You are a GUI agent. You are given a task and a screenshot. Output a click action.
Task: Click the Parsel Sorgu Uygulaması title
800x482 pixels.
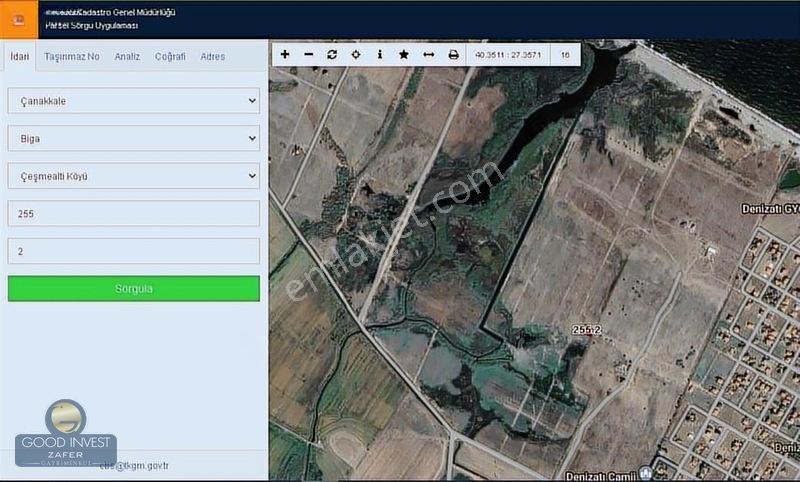coord(92,26)
